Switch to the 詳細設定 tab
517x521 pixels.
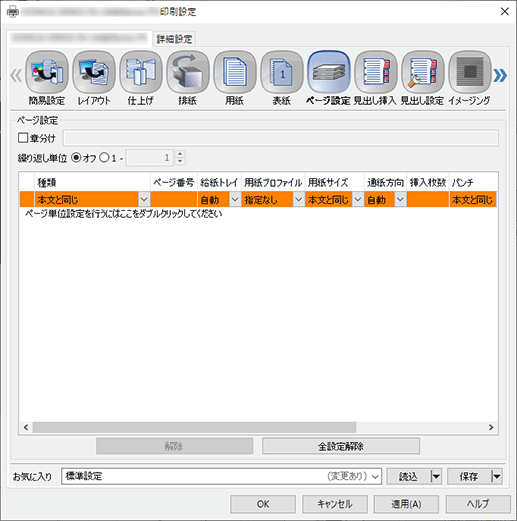click(x=174, y=39)
